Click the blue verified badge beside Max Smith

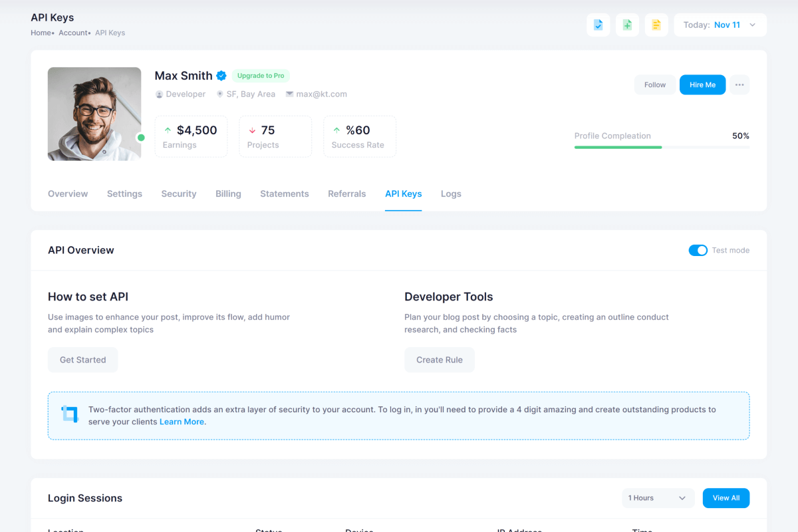pyautogui.click(x=221, y=76)
